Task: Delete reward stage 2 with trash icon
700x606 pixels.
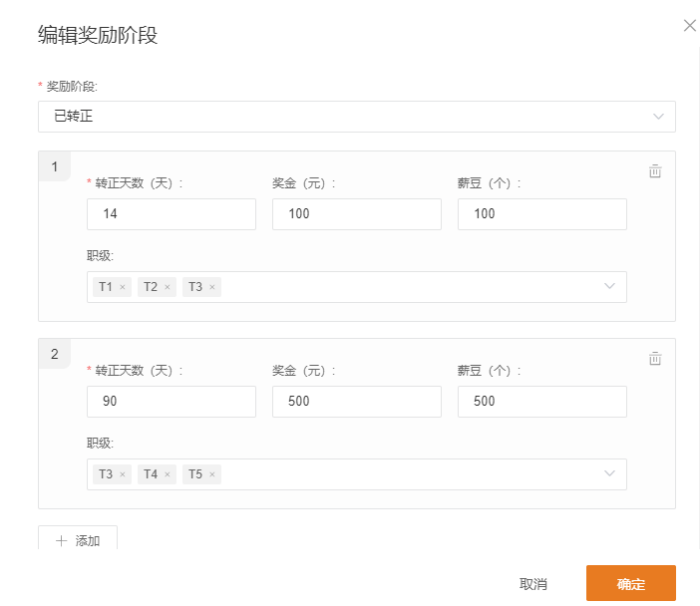Action: pos(655,359)
